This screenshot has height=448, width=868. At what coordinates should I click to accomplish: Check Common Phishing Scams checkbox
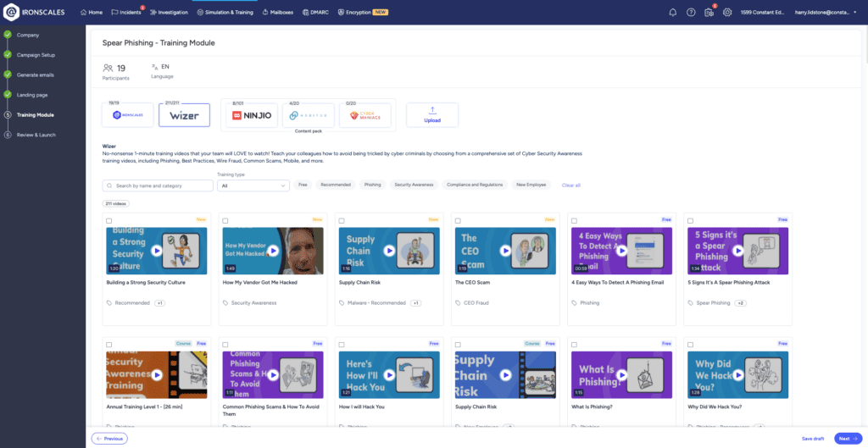(x=225, y=345)
